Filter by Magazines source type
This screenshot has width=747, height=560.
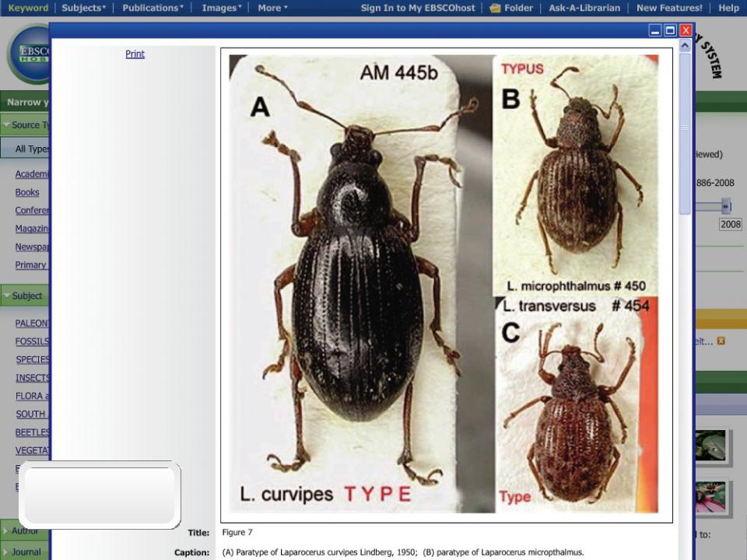[x=32, y=229]
